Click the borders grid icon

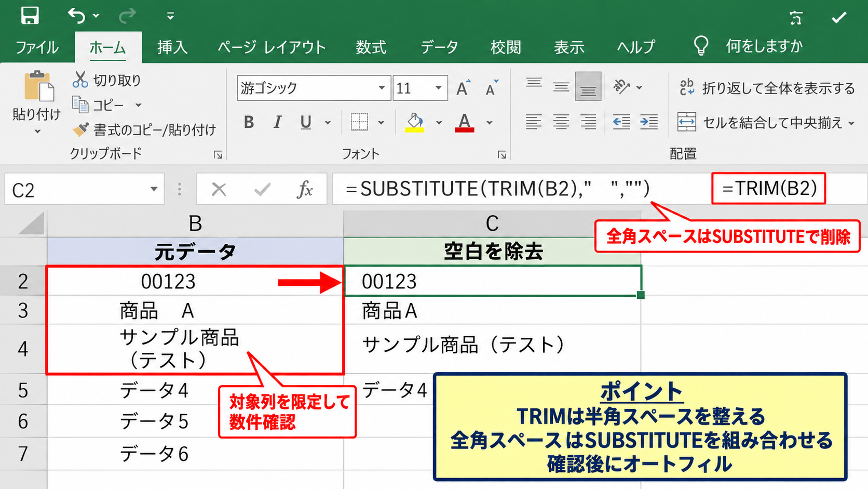(359, 123)
